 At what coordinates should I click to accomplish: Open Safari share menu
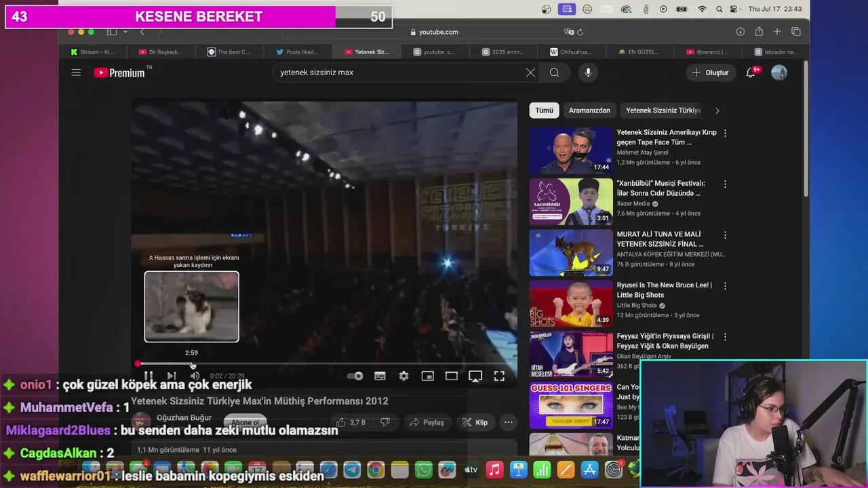pyautogui.click(x=759, y=32)
